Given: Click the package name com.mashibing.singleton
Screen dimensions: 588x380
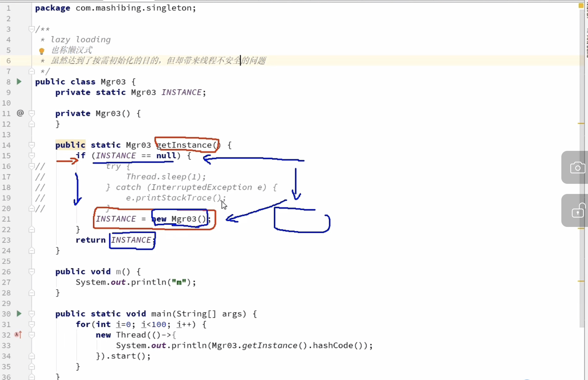Looking at the screenshot, I should pos(133,8).
